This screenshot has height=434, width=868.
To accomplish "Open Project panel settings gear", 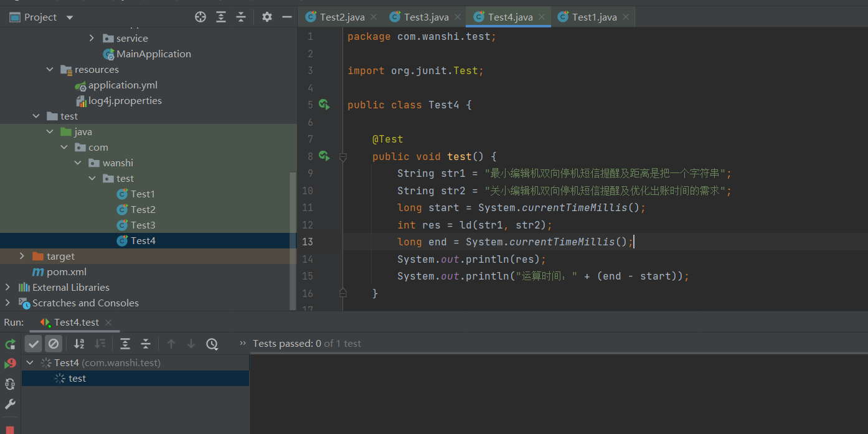I will (x=267, y=17).
